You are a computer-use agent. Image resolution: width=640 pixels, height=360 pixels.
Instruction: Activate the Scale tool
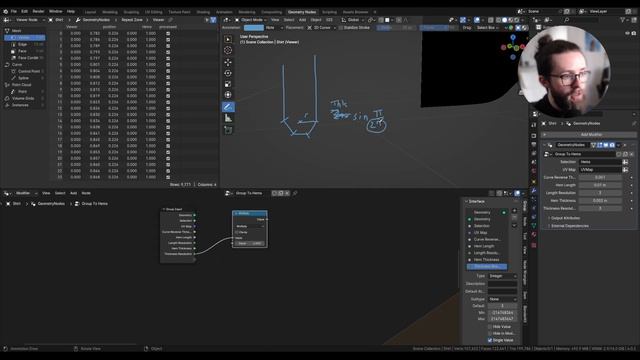[228, 84]
